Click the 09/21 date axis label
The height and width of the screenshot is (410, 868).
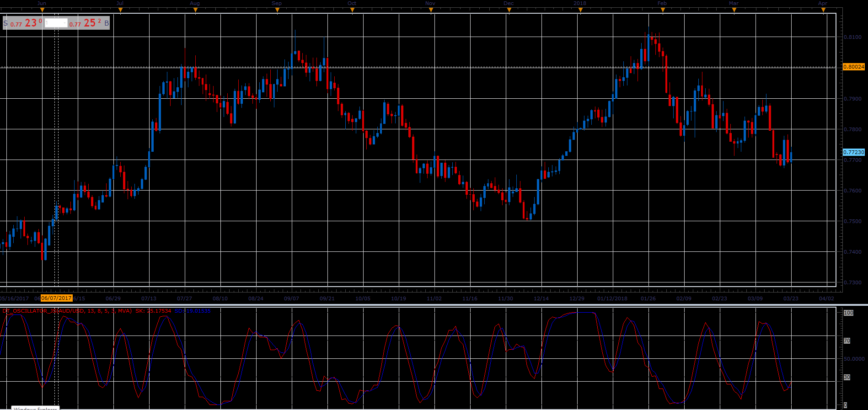point(327,298)
